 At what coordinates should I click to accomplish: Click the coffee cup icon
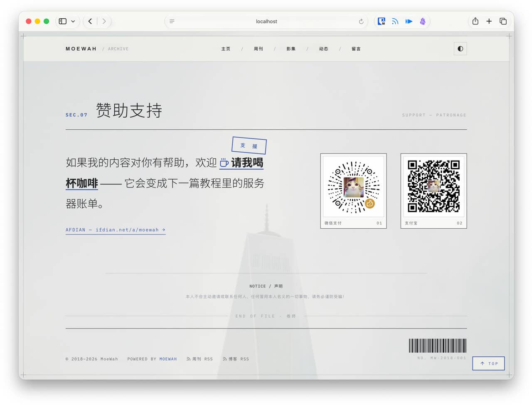(224, 163)
